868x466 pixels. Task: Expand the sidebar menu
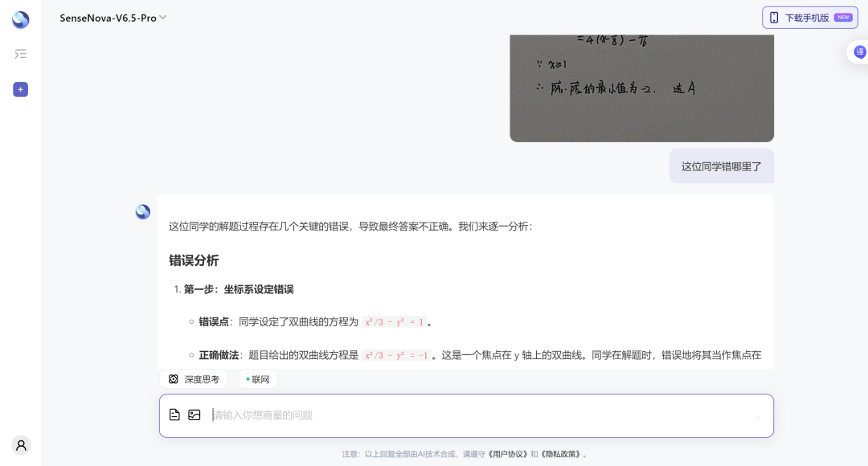point(20,54)
